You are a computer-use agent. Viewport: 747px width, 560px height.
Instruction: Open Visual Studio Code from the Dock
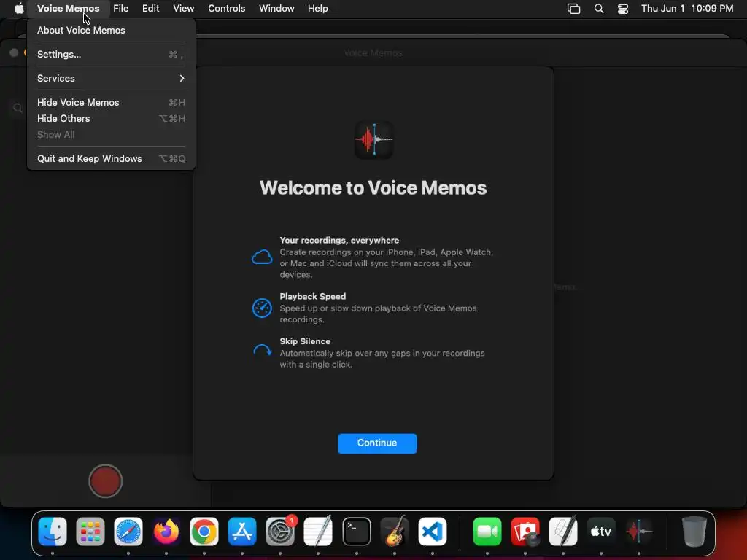point(433,531)
